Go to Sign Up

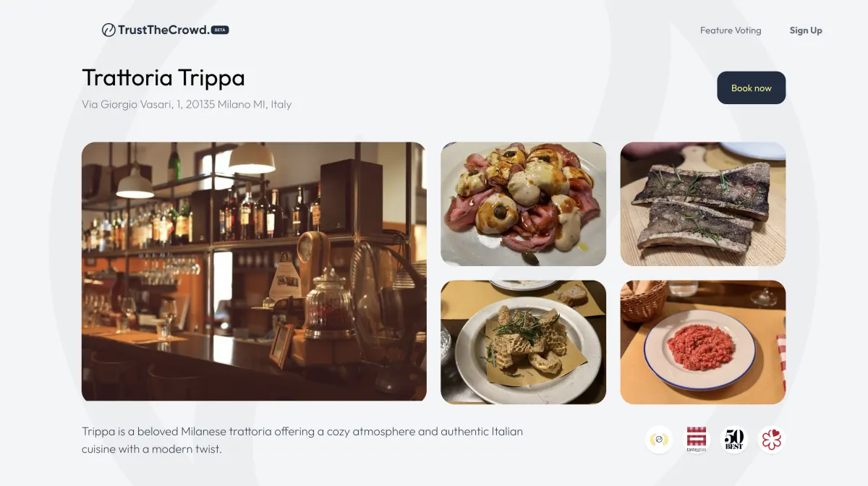(806, 30)
